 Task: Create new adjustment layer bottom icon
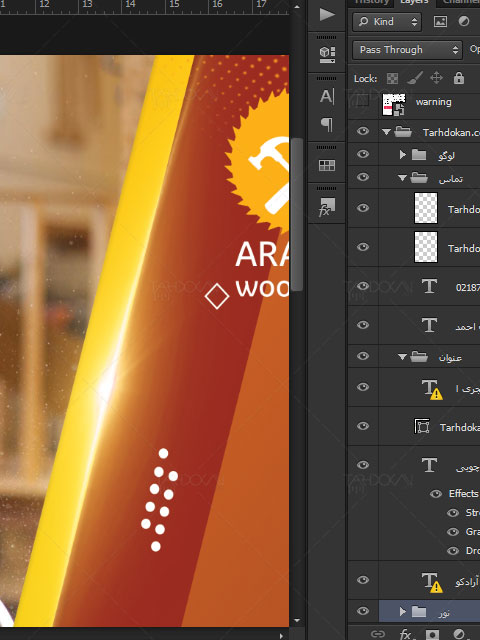[x=459, y=634]
